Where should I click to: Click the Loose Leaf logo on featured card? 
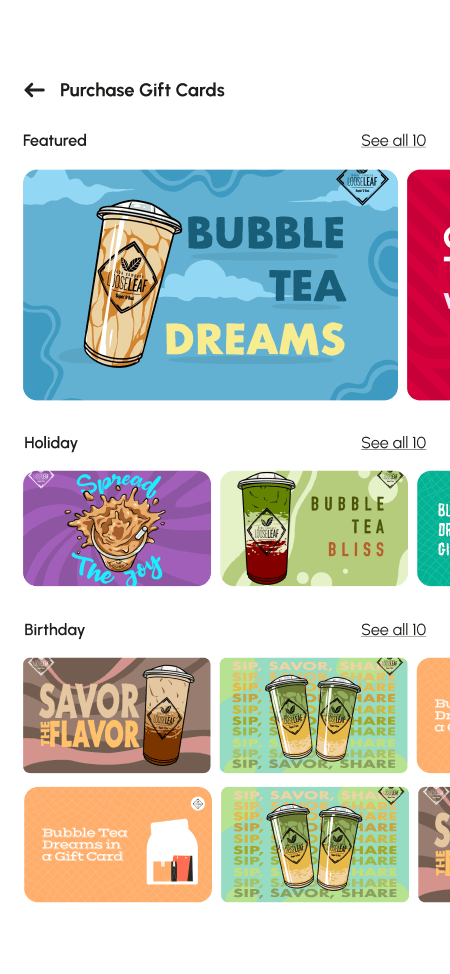pos(362,182)
